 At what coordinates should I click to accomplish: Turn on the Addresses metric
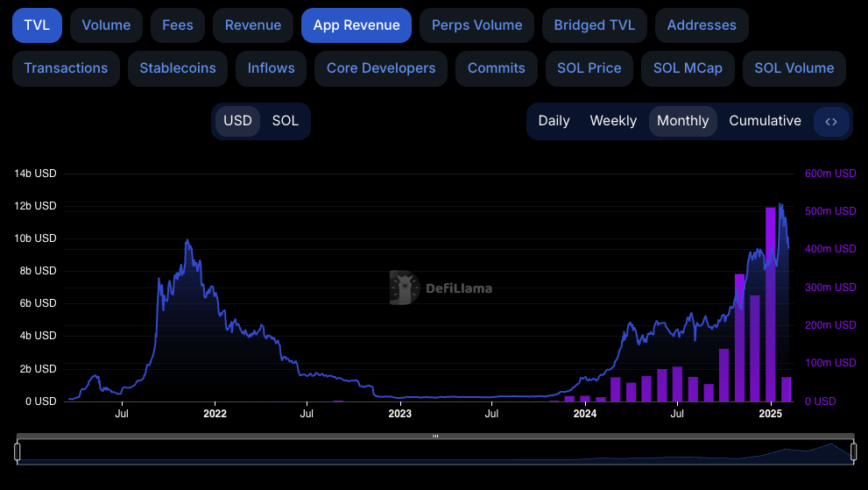coord(702,25)
